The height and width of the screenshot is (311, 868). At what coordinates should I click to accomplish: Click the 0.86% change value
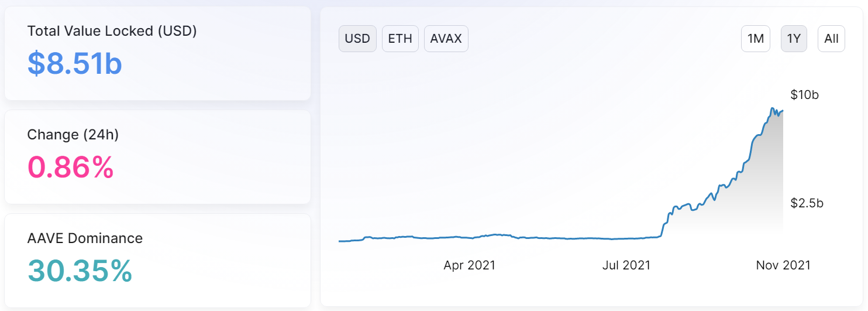[70, 167]
